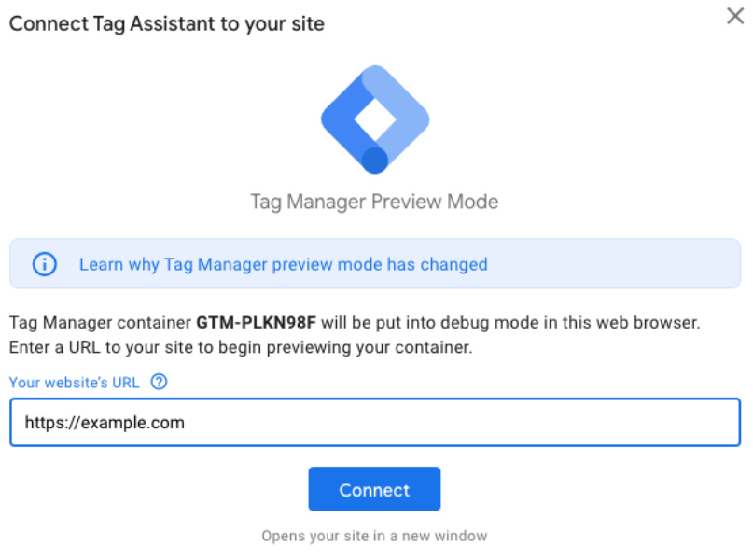Click the 'https://example.com' text in field
This screenshot has height=560, width=753.
(105, 423)
